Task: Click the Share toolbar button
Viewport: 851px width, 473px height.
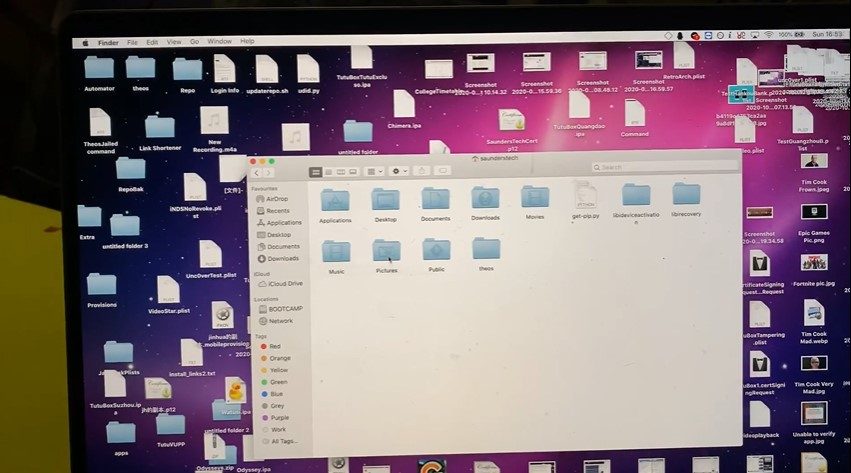Action: [x=422, y=171]
